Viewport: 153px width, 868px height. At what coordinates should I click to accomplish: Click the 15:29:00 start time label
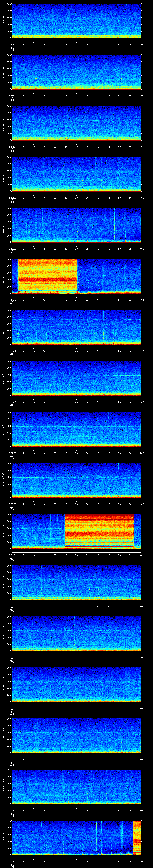pos(12,810)
